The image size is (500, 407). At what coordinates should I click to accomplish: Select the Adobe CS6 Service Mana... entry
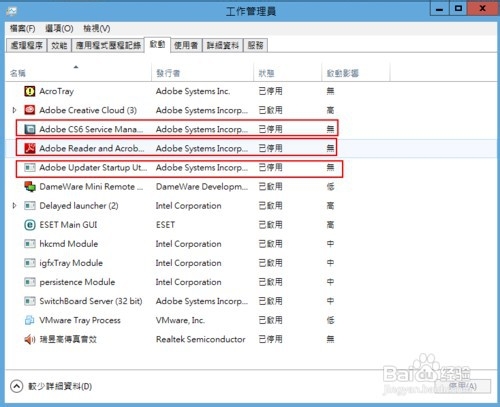coord(91,129)
